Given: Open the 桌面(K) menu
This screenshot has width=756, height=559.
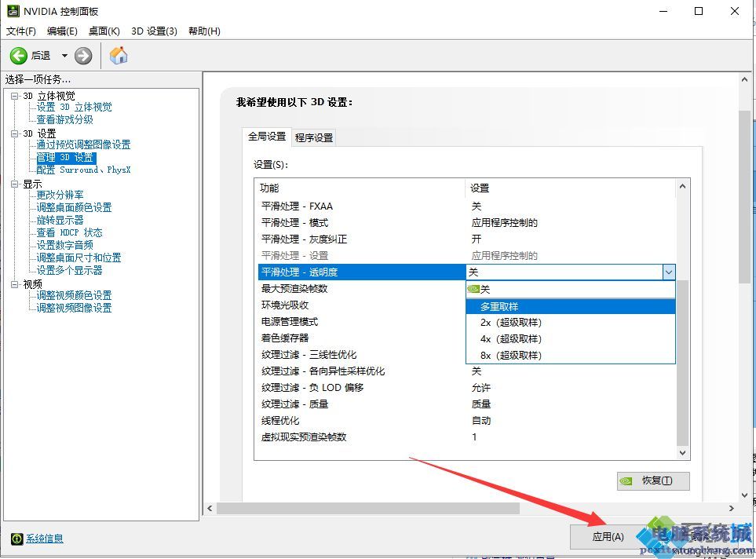Looking at the screenshot, I should point(104,31).
